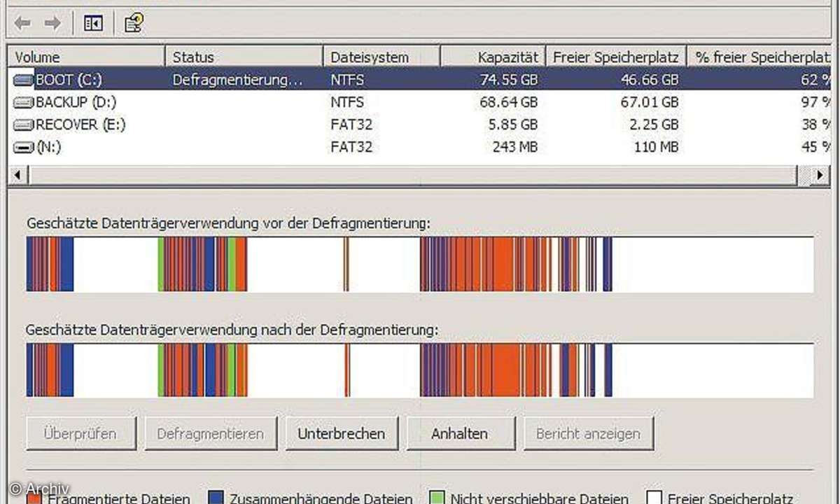Click the Anhalten button

461,433
